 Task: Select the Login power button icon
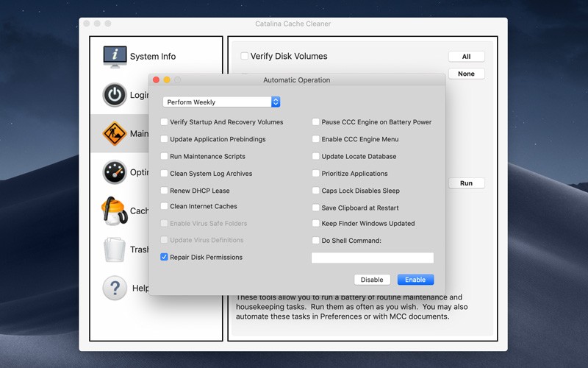click(115, 95)
